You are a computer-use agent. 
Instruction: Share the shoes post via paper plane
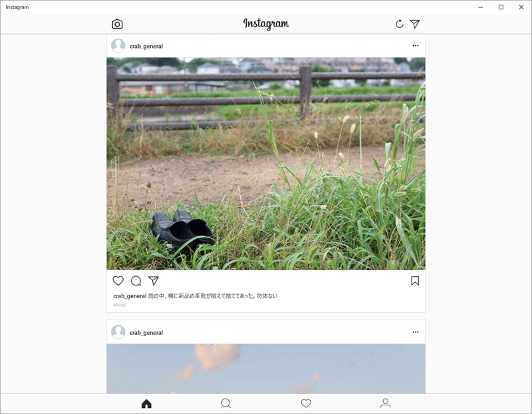point(154,281)
